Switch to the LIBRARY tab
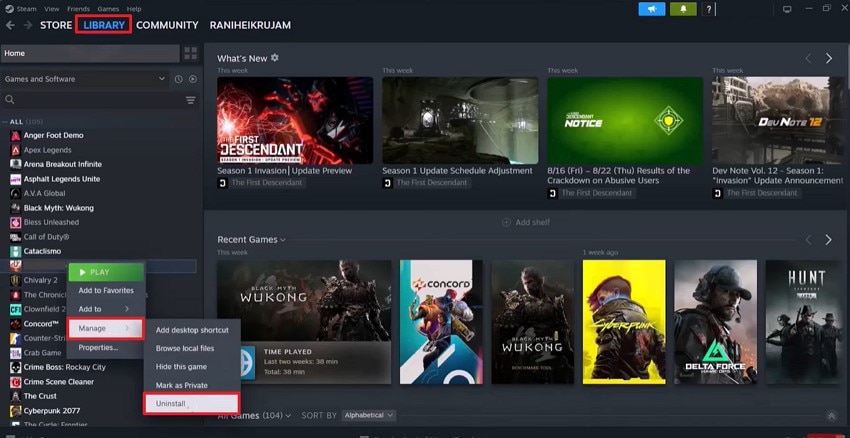This screenshot has width=850, height=438. (104, 25)
